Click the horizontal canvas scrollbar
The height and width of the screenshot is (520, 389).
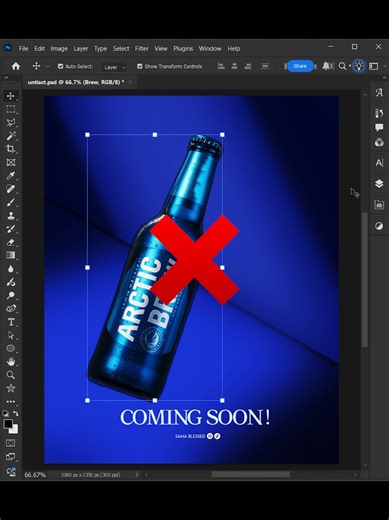tap(251, 474)
